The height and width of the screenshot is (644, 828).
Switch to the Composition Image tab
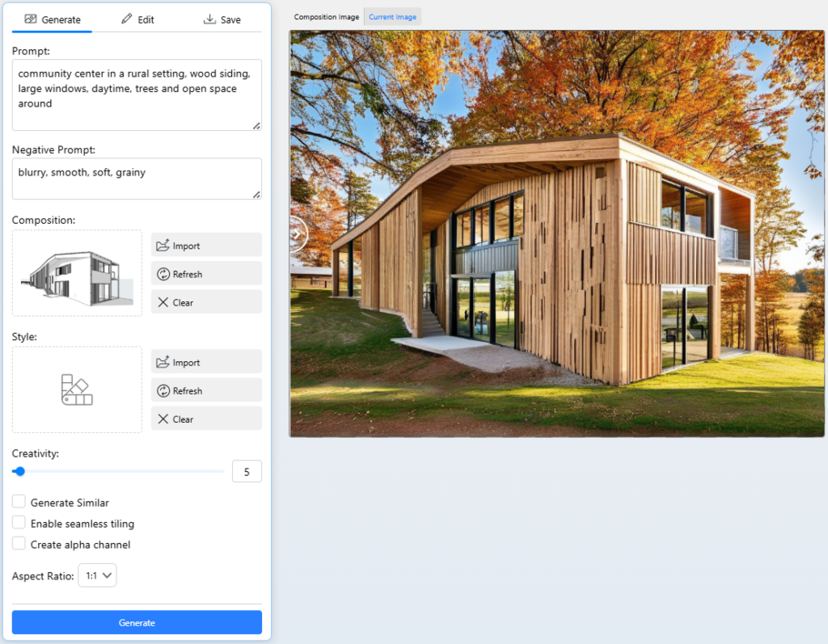[327, 17]
